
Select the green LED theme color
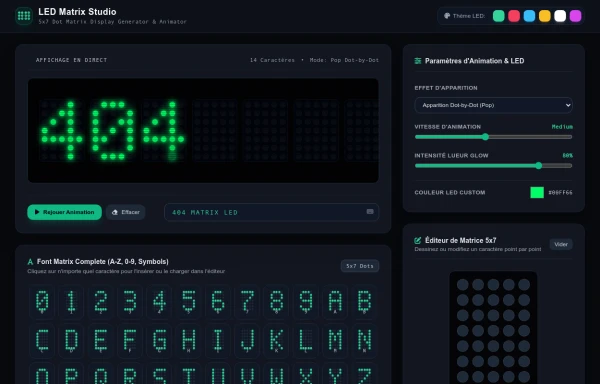tap(499, 16)
